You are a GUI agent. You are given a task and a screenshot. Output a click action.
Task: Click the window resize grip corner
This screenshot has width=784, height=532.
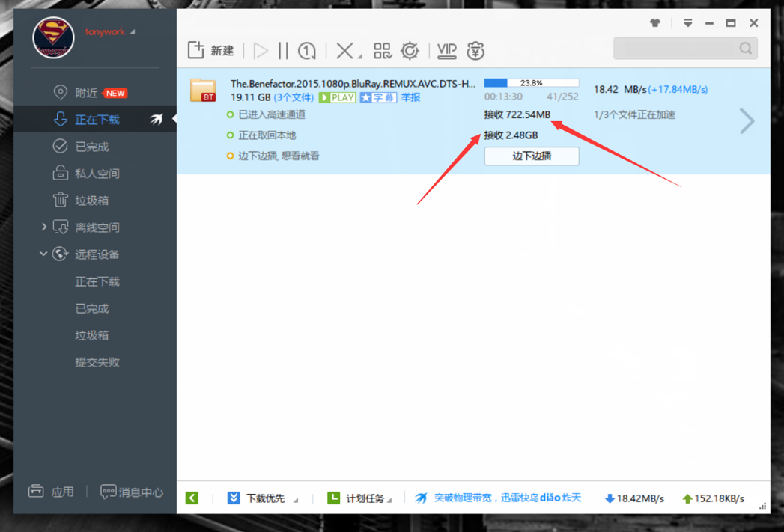point(762,506)
